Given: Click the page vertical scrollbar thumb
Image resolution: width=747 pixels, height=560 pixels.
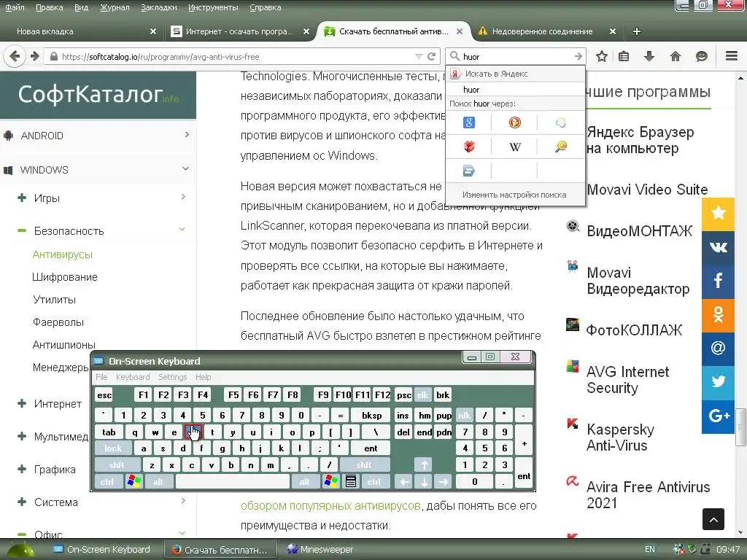Looking at the screenshot, I should [740, 427].
